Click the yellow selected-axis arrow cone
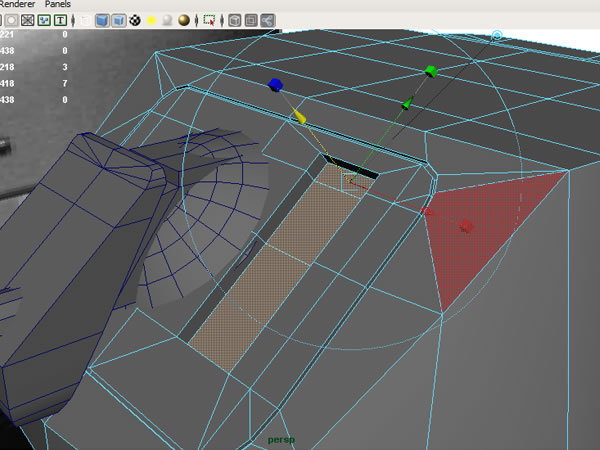The width and height of the screenshot is (600, 450). click(x=299, y=116)
